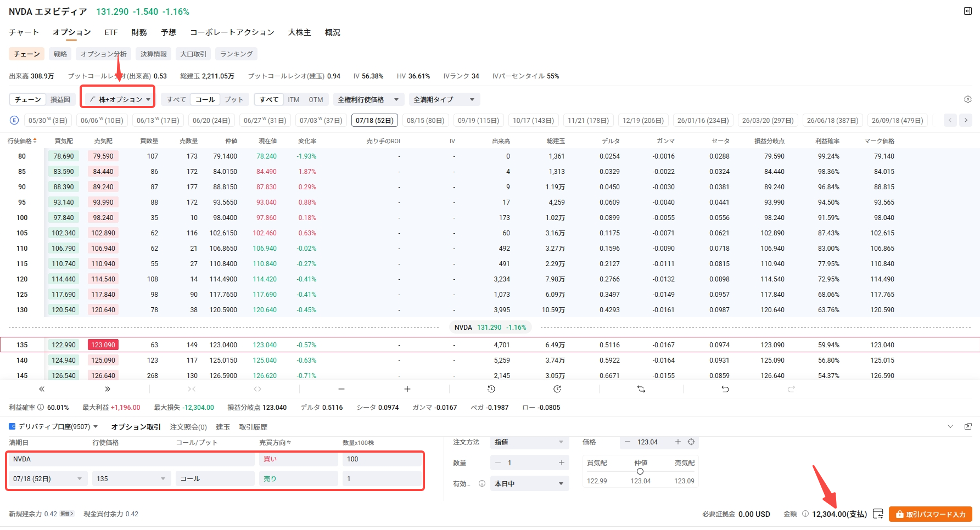Click the plus icon in the strategy toolbar

[x=407, y=389]
